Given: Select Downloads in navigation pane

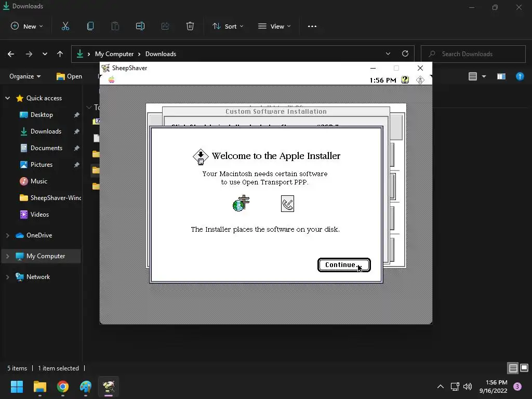Looking at the screenshot, I should point(46,131).
